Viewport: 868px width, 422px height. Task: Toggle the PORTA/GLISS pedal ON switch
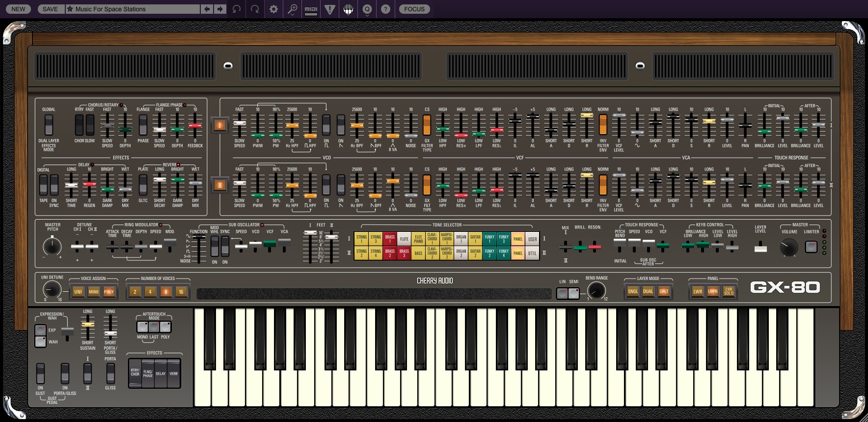(x=65, y=373)
